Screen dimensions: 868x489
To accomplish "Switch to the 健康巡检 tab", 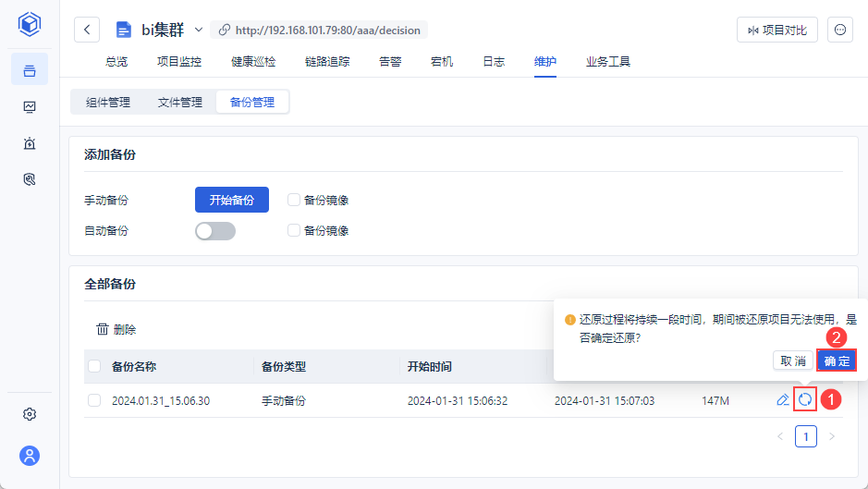I will click(253, 62).
